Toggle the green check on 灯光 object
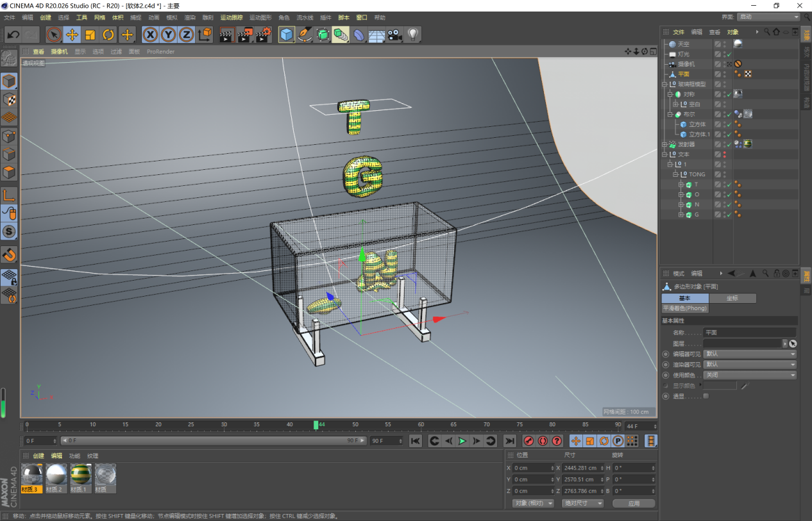The width and height of the screenshot is (812, 521). coord(729,54)
